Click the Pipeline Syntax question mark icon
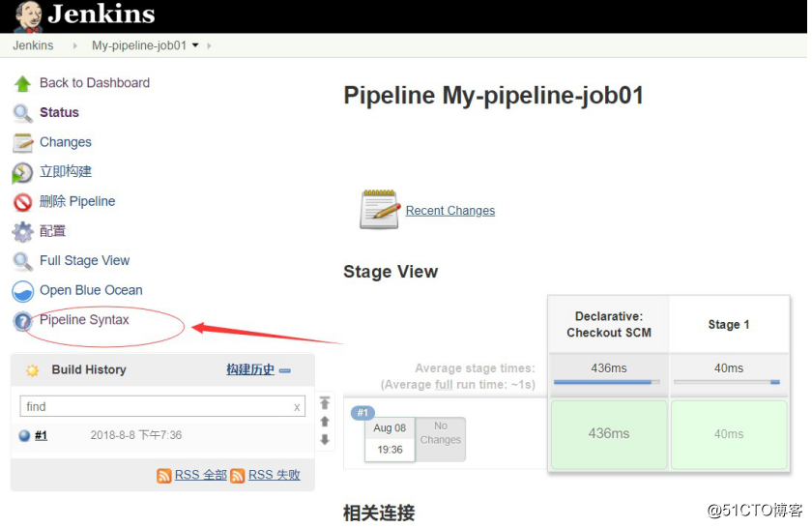Image resolution: width=812 pixels, height=528 pixels. pyautogui.click(x=22, y=321)
